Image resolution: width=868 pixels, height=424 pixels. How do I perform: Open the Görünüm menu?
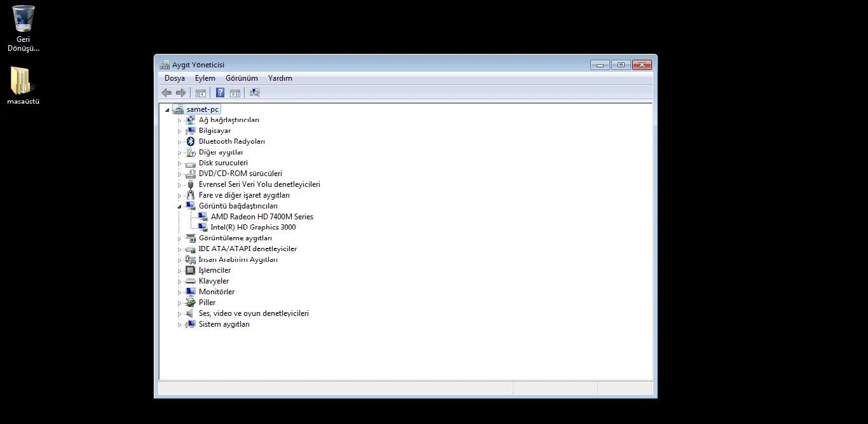241,78
